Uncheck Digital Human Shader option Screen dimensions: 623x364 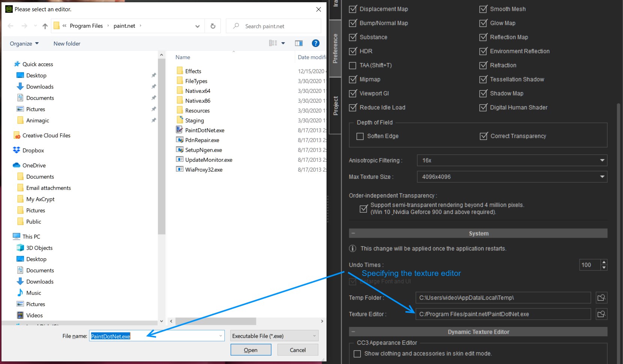[x=483, y=108]
